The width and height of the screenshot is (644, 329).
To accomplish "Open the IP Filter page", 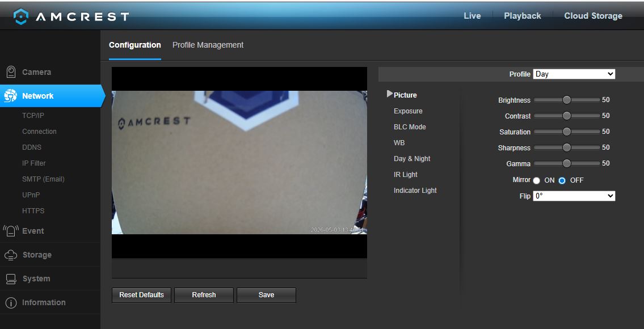I will pyautogui.click(x=33, y=163).
